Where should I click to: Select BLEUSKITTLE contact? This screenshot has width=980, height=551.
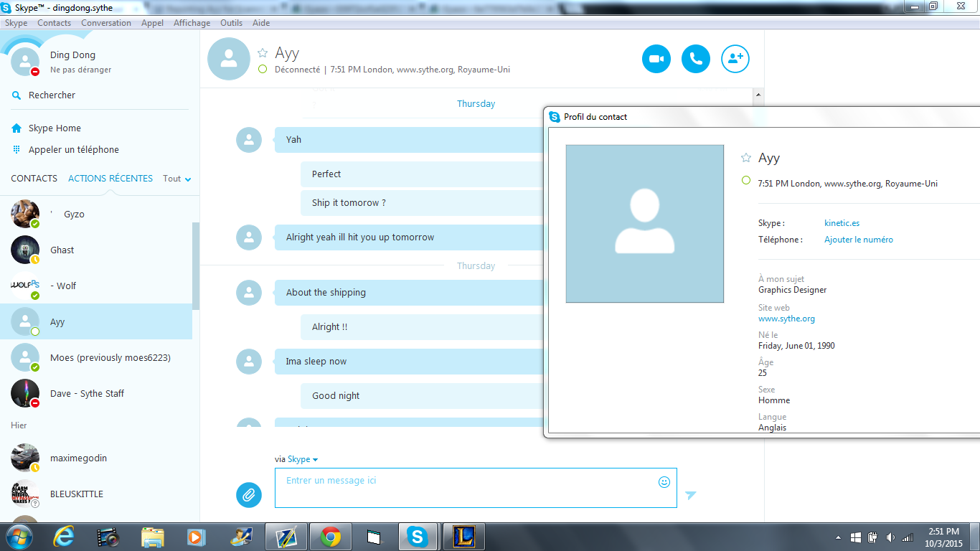coord(96,494)
